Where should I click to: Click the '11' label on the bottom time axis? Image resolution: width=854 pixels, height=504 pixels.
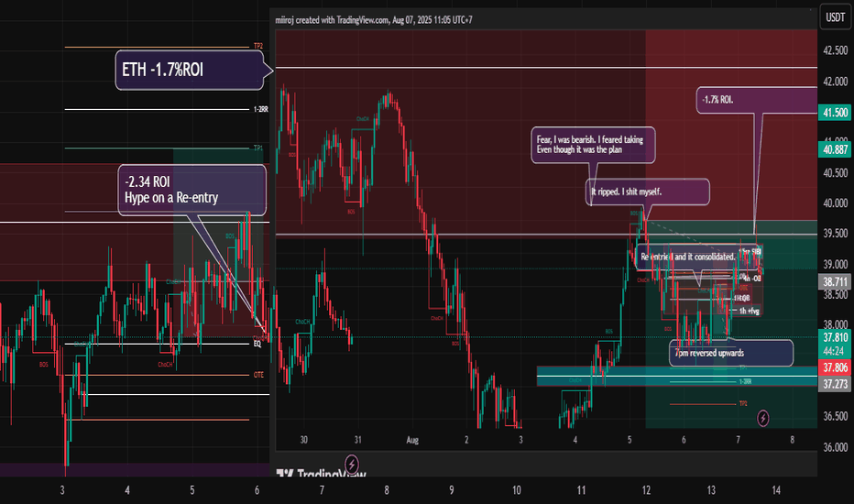pos(581,490)
